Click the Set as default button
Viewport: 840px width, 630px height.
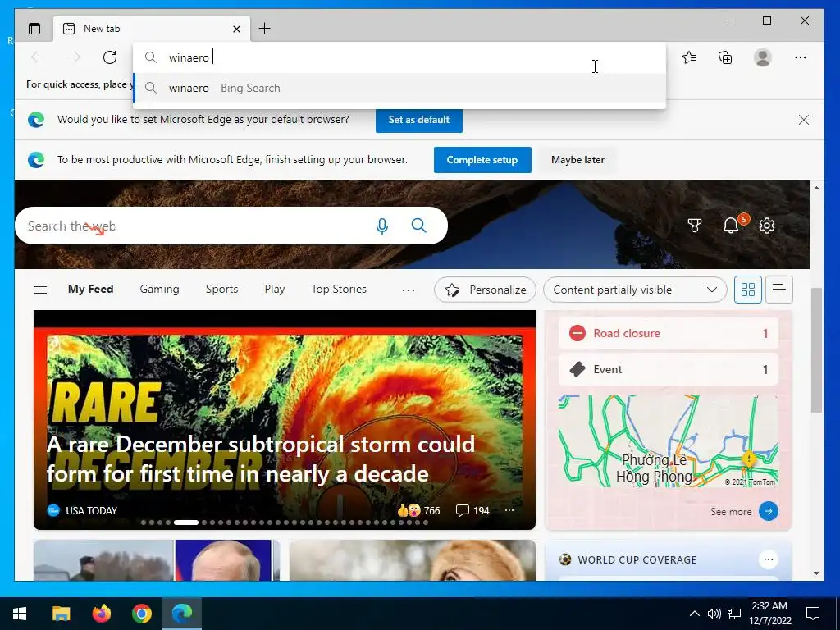click(x=419, y=120)
